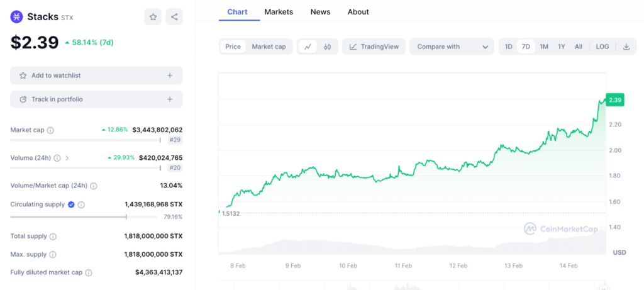The image size is (644, 290).
Task: Expand the Volume (24h) chevron
Action: pos(67,158)
